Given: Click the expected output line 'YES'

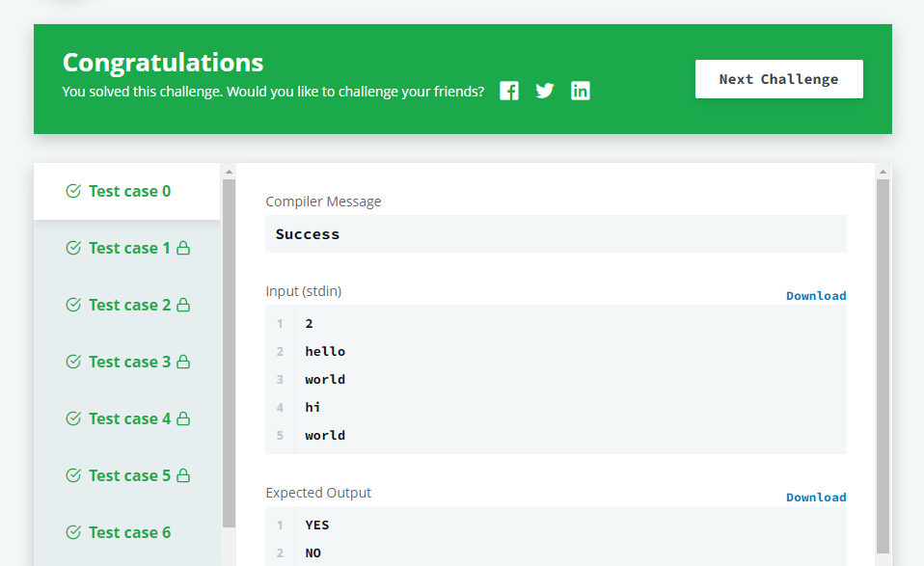Looking at the screenshot, I should tap(317, 526).
